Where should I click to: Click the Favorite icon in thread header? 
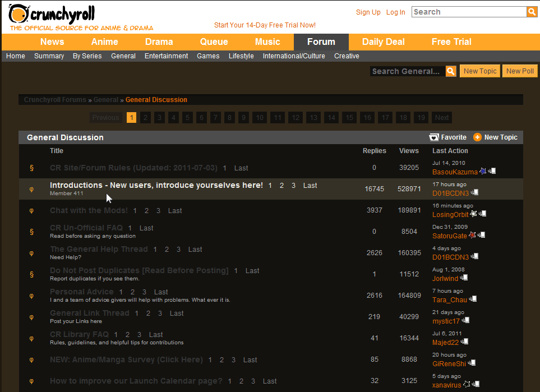click(434, 137)
